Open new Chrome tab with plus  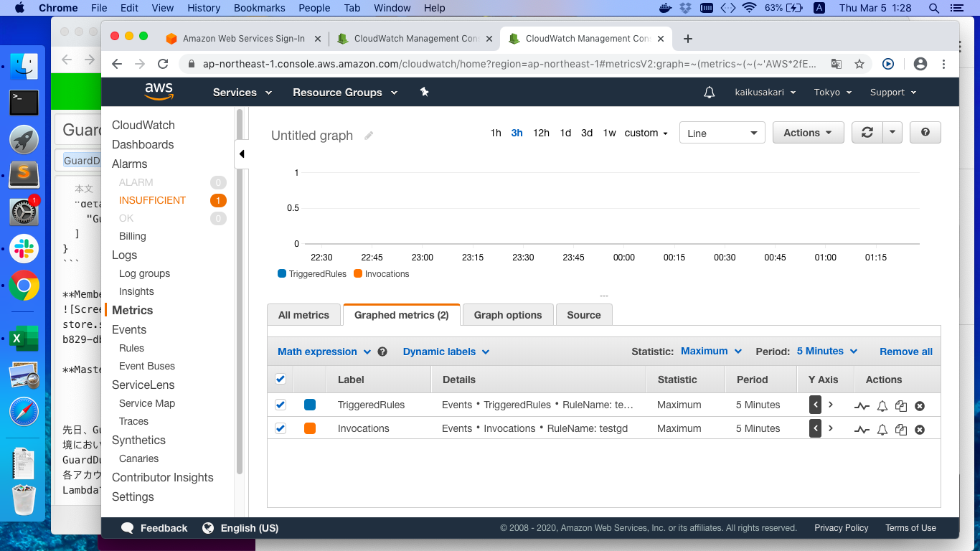click(x=687, y=39)
